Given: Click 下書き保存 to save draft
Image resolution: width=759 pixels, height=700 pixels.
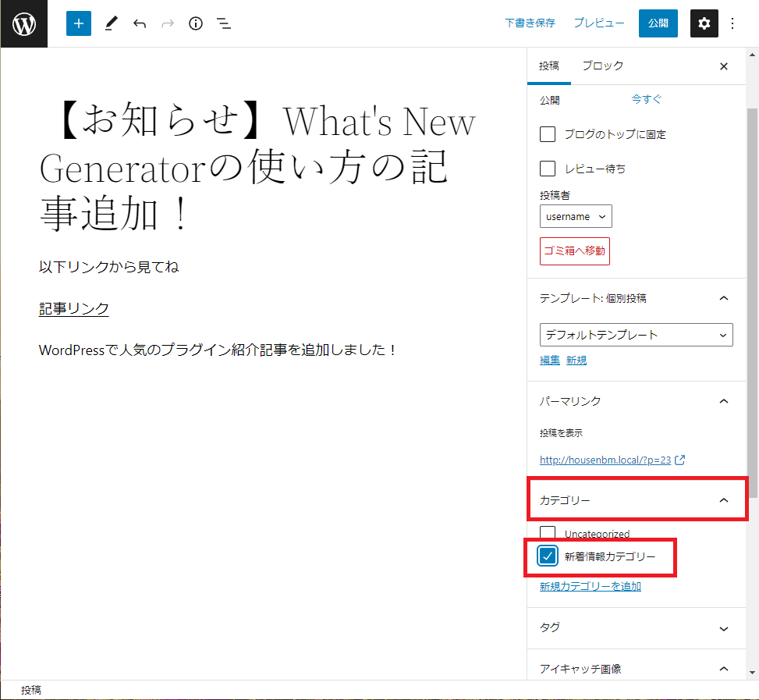Looking at the screenshot, I should click(530, 23).
